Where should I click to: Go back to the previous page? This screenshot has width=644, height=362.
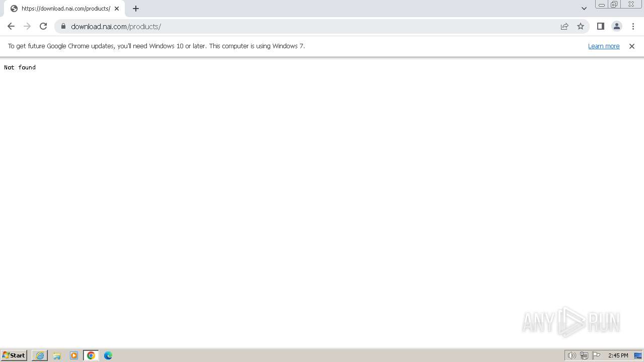(x=11, y=26)
